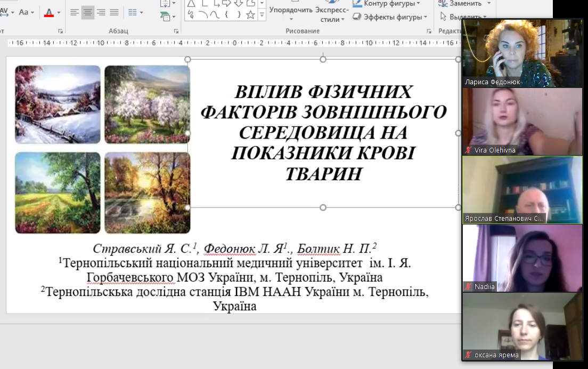The width and height of the screenshot is (588, 369).
Task: Select Vira Olehivna's video tile
Action: (x=522, y=122)
